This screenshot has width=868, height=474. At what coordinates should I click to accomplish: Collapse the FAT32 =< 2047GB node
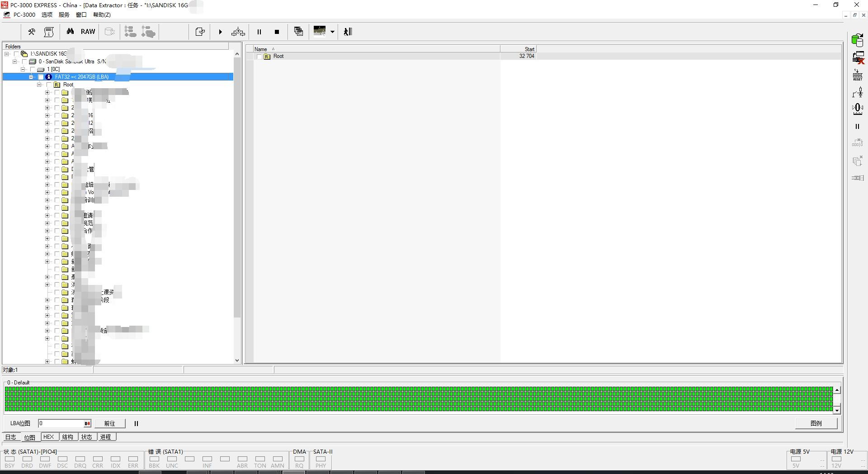31,77
